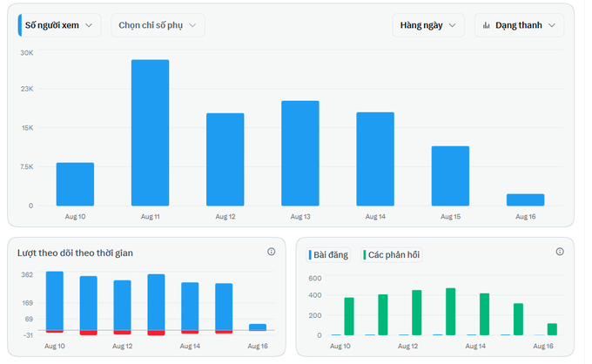The height and width of the screenshot is (364, 592).
Task: Click the Lượt theo dõi theo thời gian title
Action: pos(75,253)
